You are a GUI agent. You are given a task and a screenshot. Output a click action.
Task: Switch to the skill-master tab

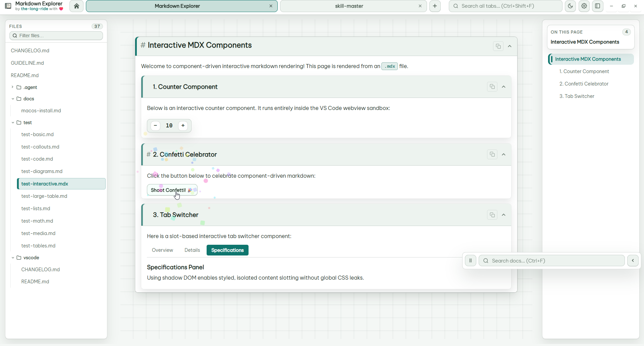coord(349,6)
